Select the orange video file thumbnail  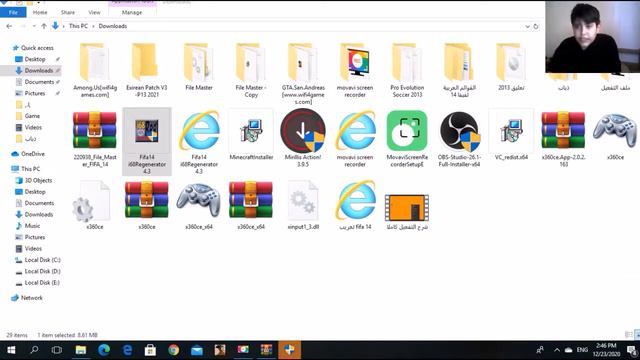(x=407, y=208)
